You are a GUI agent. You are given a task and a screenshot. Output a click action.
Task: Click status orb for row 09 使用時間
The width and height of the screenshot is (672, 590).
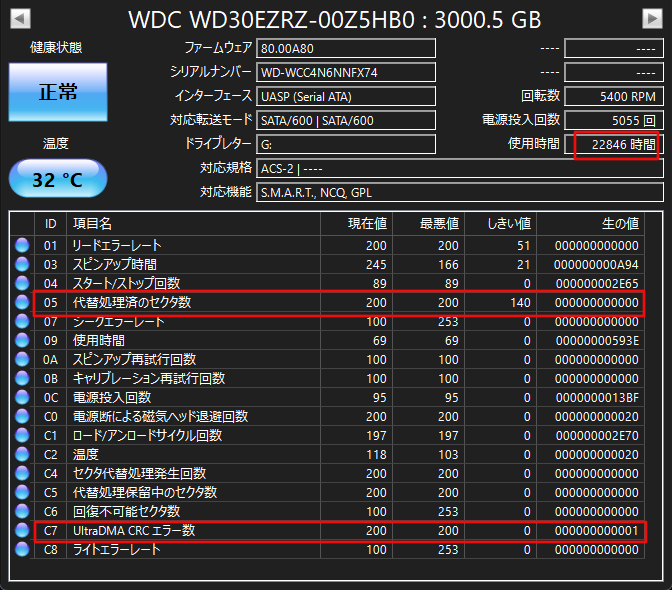click(x=22, y=340)
